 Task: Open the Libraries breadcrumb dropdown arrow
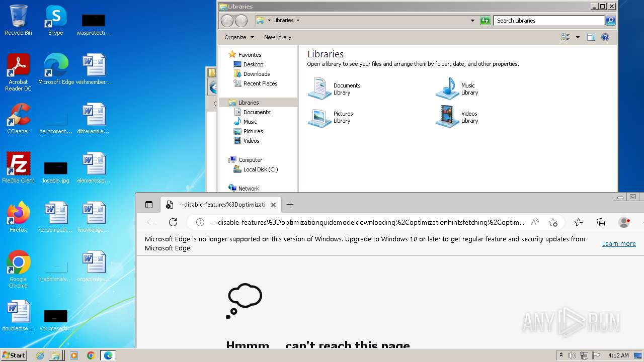[x=298, y=21]
